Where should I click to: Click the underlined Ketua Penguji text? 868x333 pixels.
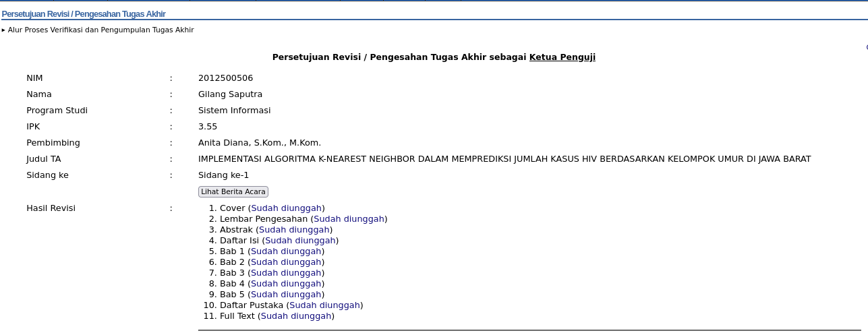pyautogui.click(x=562, y=57)
